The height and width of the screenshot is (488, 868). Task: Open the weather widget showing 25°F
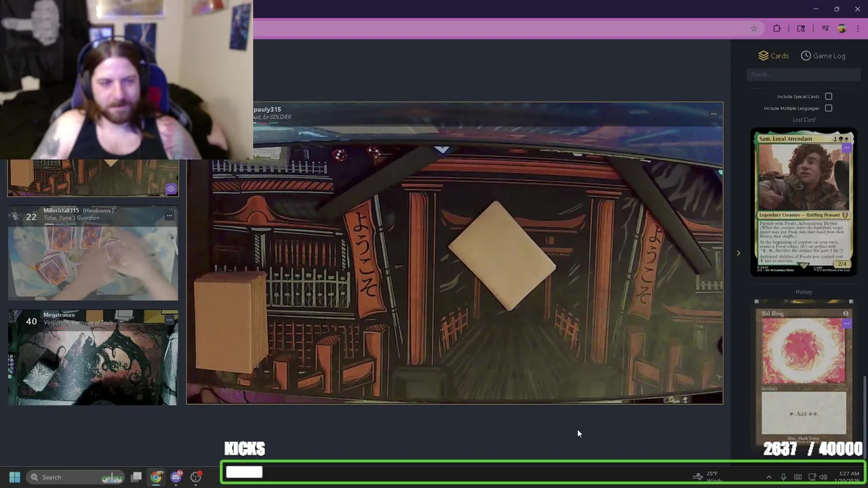coord(709,477)
